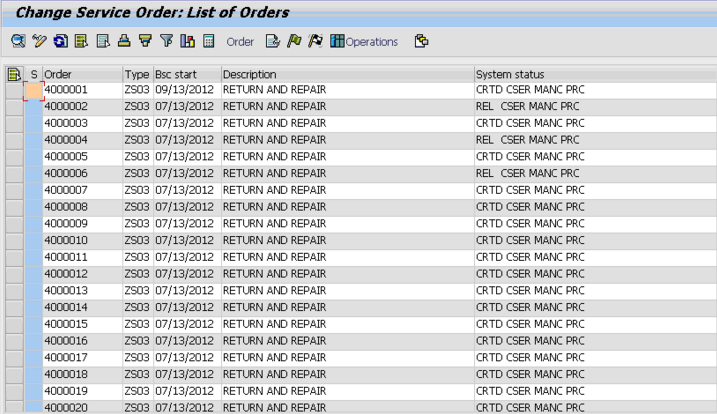Select the orange status cell of order 4000001
Screen dimensions: 717x414
pos(34,90)
